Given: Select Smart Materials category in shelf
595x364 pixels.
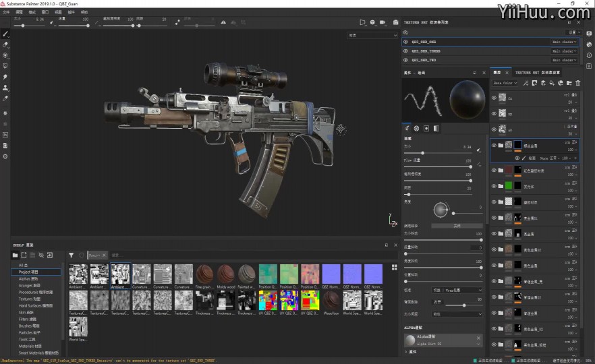Looking at the screenshot, I should pos(38,353).
